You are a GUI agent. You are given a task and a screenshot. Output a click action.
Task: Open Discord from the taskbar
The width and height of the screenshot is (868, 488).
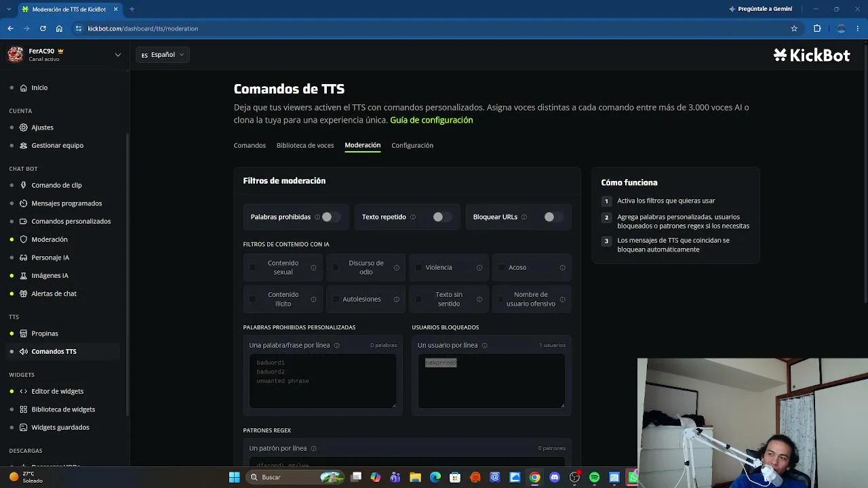click(555, 477)
